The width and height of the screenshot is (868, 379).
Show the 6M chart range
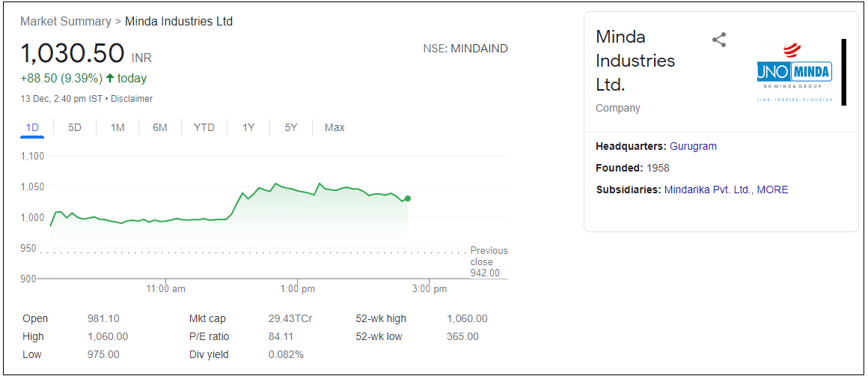160,127
